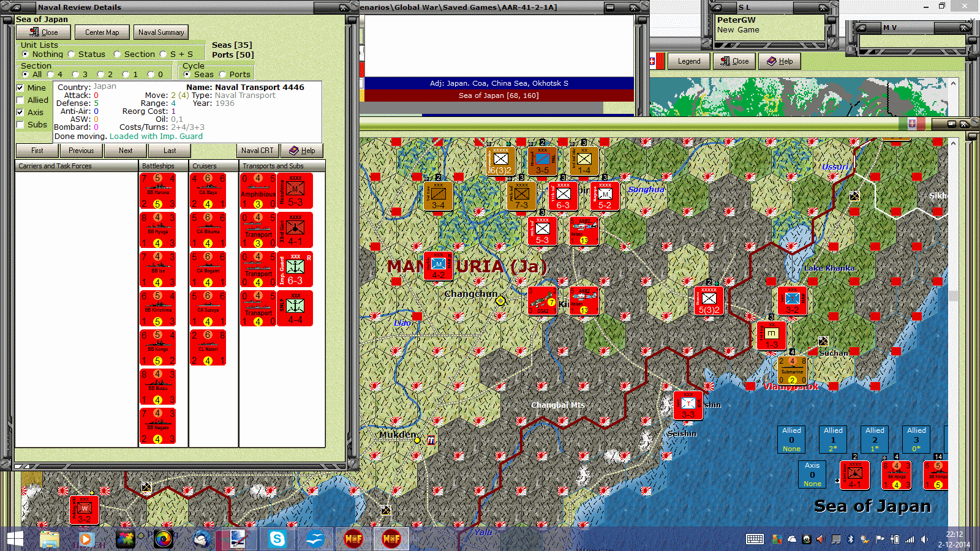
Task: Click the Carriers and Task Forces column header
Action: [x=77, y=166]
